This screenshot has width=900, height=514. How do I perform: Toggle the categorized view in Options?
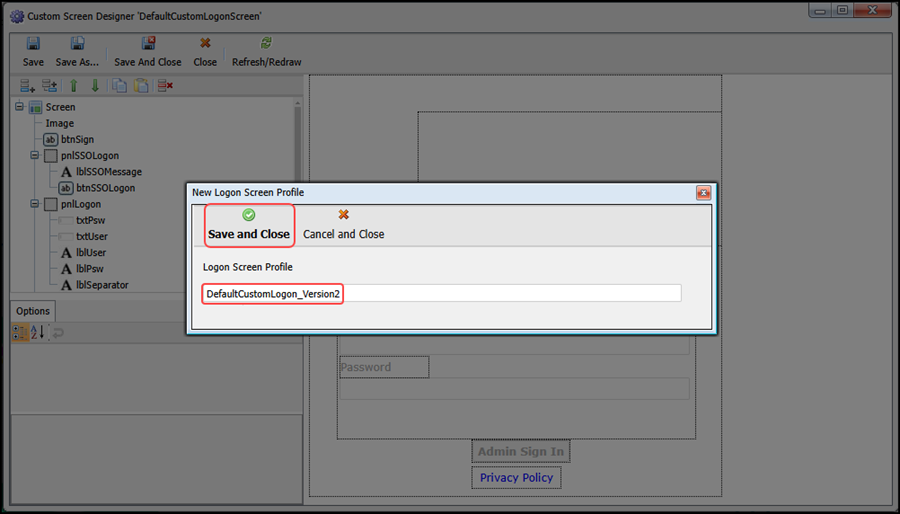coord(20,333)
